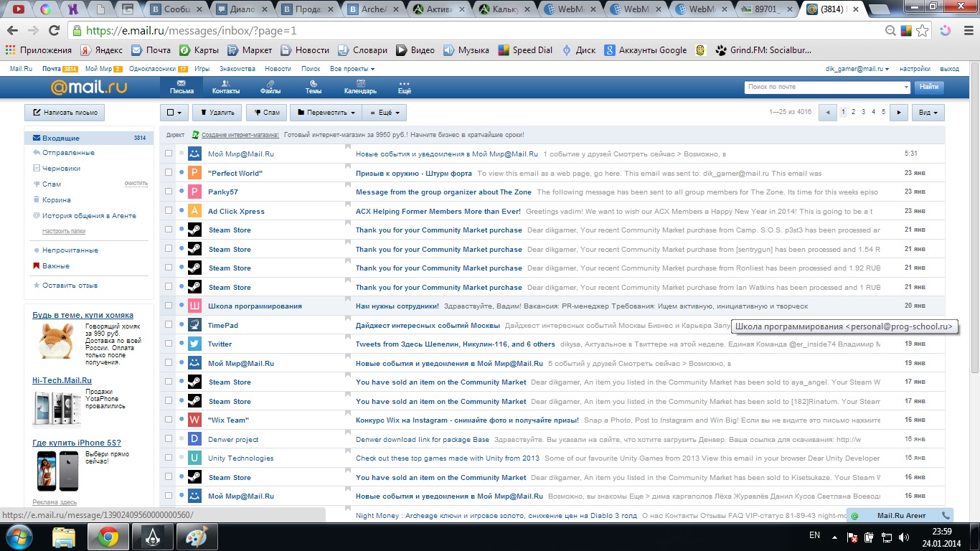Click the Chrome reload page icon

[x=54, y=31]
